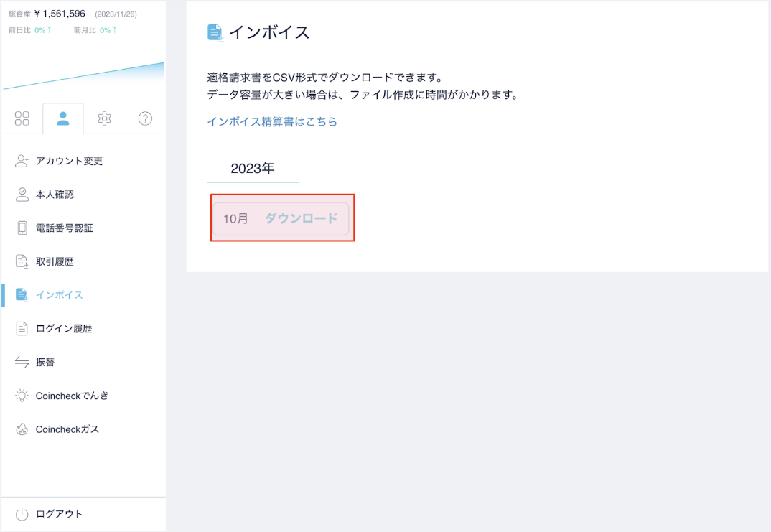Download the 10月 invoice CSV
This screenshot has width=771, height=532.
pyautogui.click(x=301, y=219)
